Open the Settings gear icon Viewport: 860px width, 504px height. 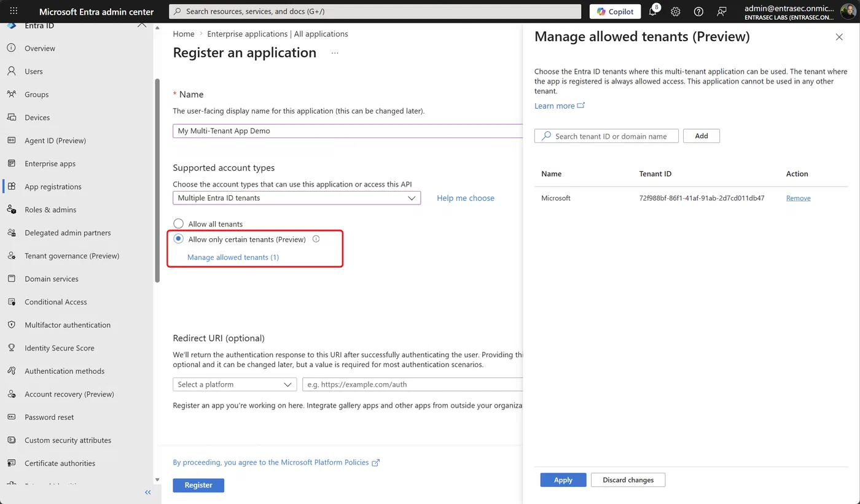tap(676, 12)
